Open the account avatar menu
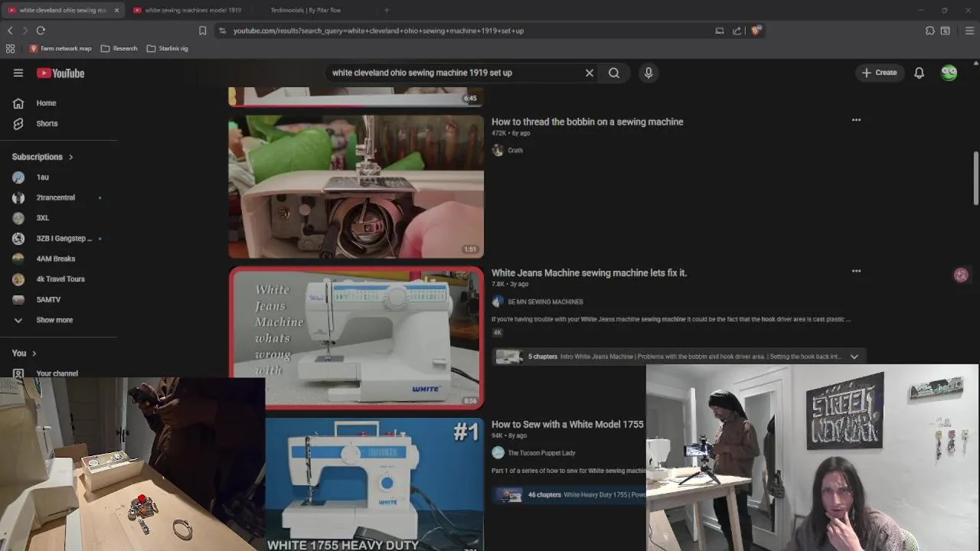This screenshot has width=980, height=551. click(949, 73)
